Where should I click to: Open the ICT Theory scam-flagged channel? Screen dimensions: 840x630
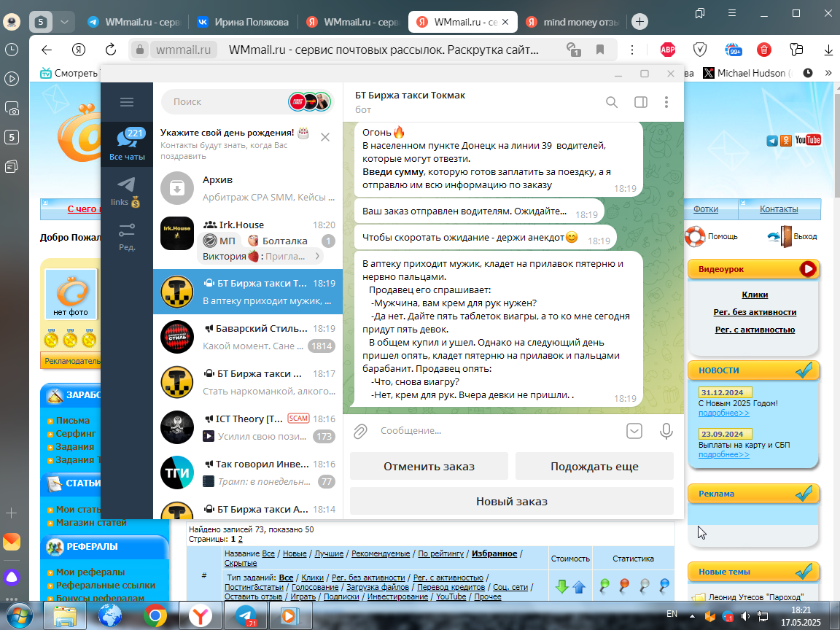(248, 427)
